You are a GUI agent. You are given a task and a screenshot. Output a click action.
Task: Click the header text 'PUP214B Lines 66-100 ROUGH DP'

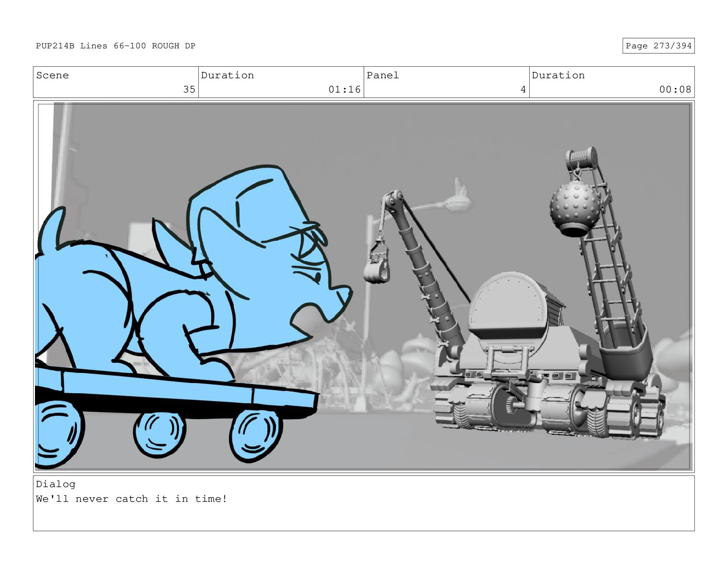tap(116, 46)
